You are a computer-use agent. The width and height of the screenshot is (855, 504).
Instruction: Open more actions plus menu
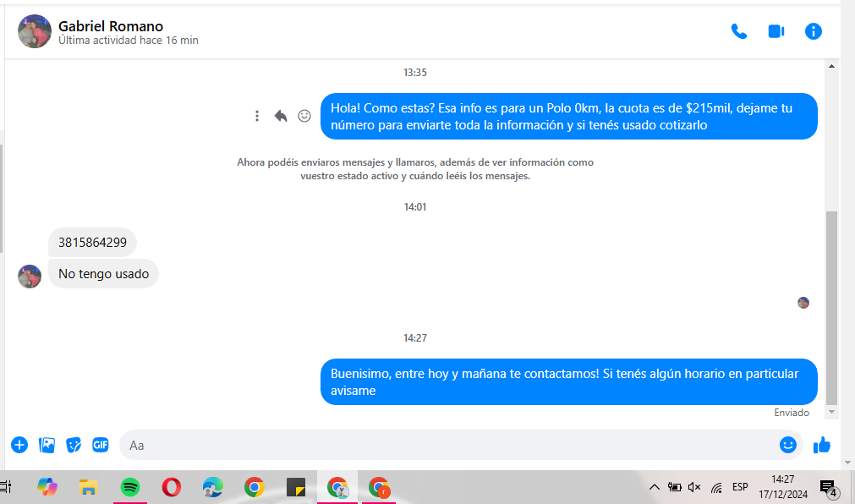[19, 445]
